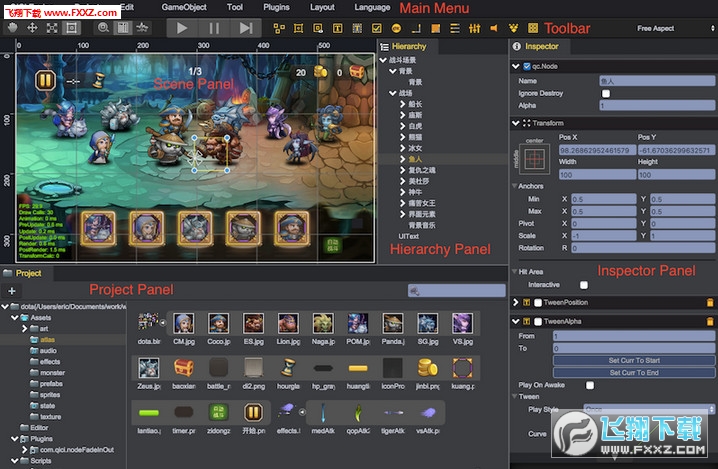The image size is (718, 469).
Task: Click the node hierarchy create icon
Action: (x=279, y=28)
